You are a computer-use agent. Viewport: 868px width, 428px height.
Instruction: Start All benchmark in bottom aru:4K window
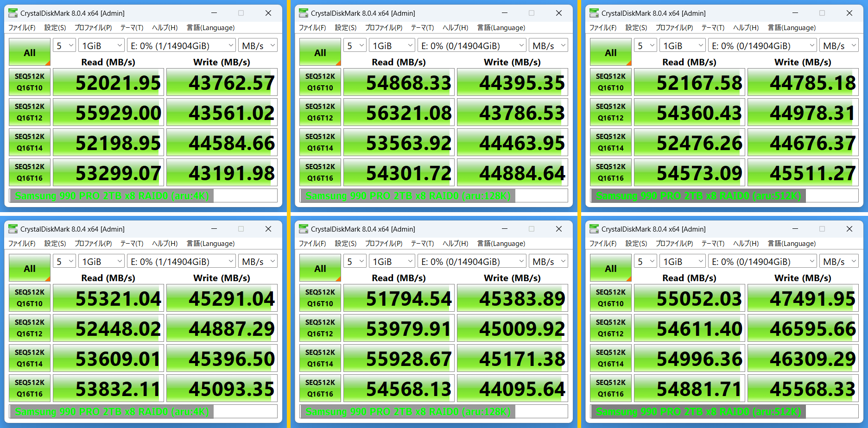point(30,268)
